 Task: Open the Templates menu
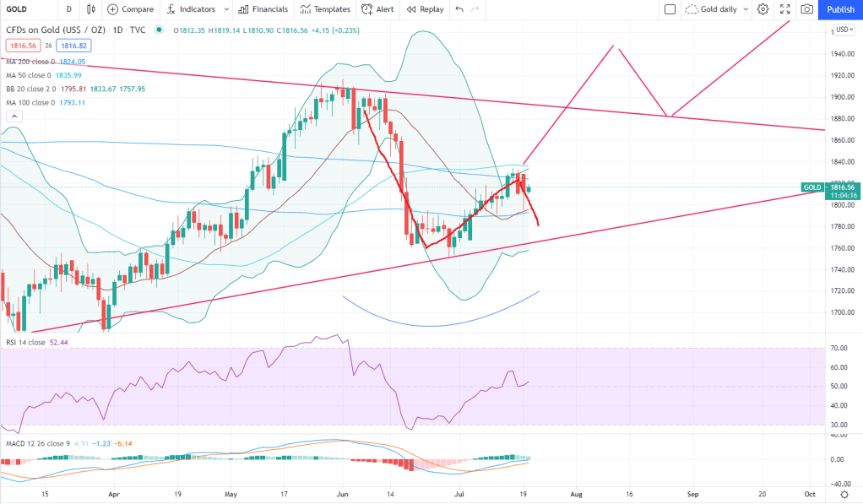coord(325,9)
